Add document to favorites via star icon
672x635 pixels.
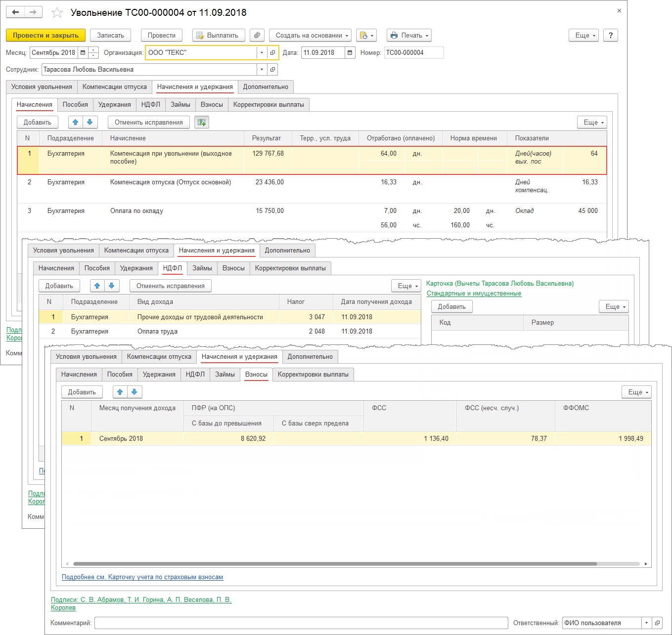pyautogui.click(x=57, y=12)
